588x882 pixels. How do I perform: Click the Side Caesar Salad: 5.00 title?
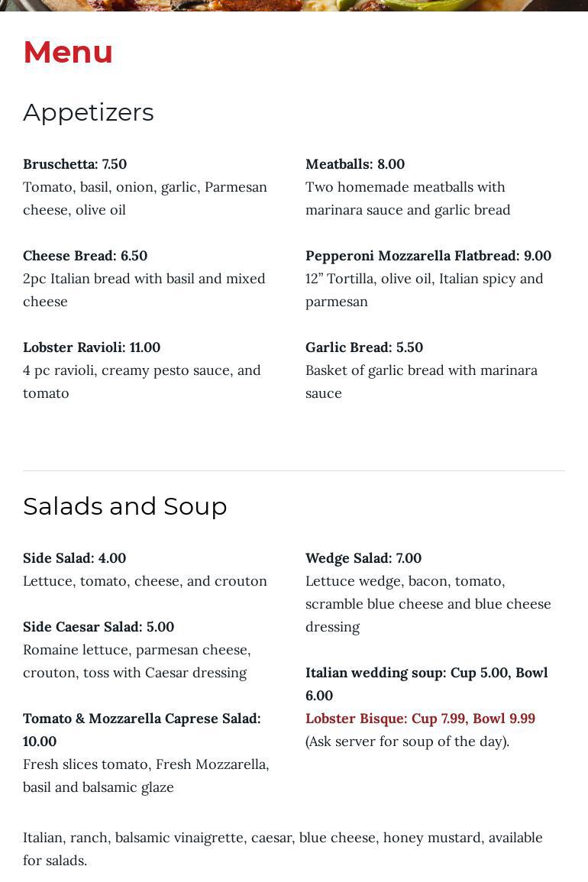coord(99,627)
